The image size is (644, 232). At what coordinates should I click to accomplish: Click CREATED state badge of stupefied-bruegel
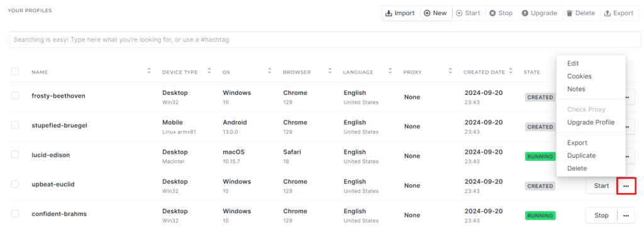540,127
